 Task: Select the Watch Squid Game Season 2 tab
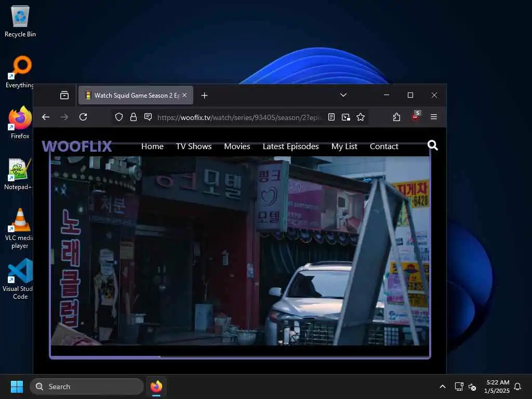136,96
